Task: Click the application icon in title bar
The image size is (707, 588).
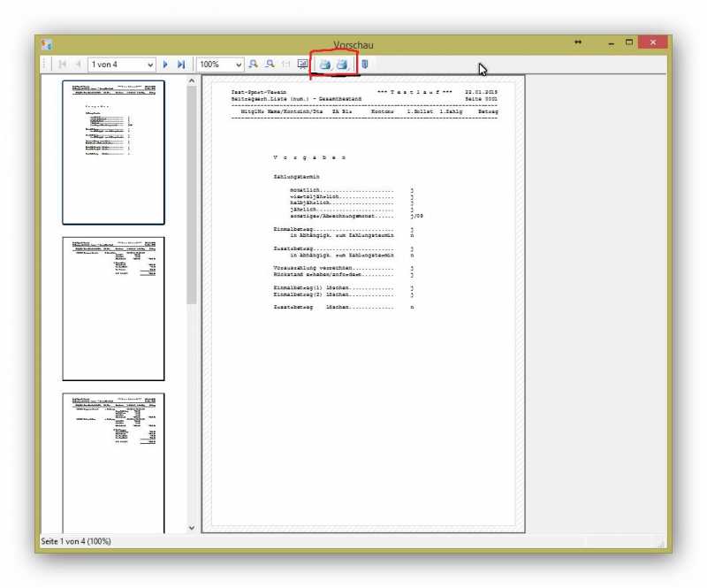Action: pyautogui.click(x=47, y=43)
